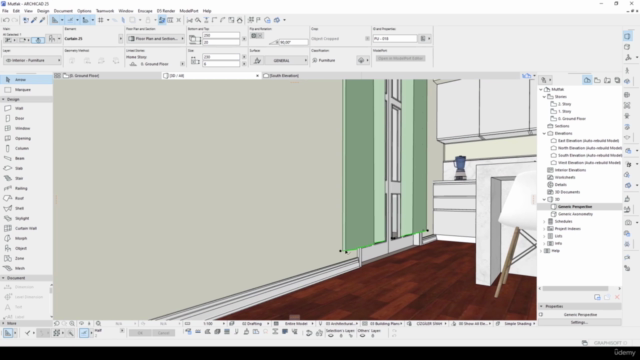Activate the Mesh tool

click(x=26, y=269)
